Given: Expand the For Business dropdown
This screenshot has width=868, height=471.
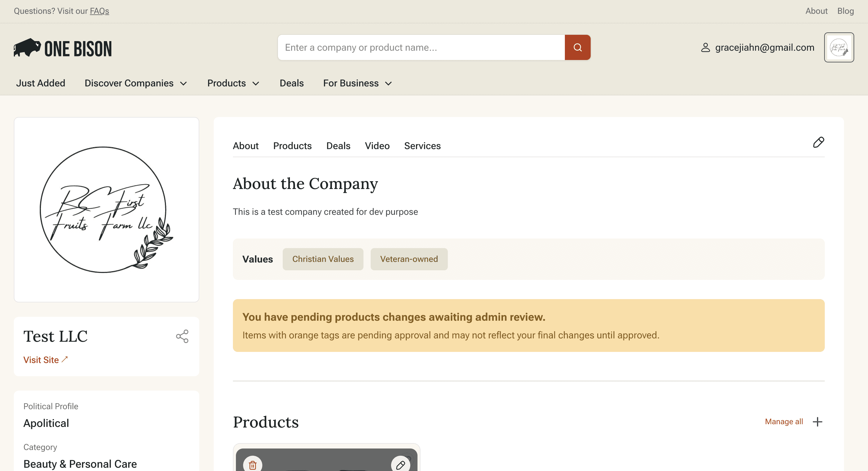Looking at the screenshot, I should click(357, 83).
